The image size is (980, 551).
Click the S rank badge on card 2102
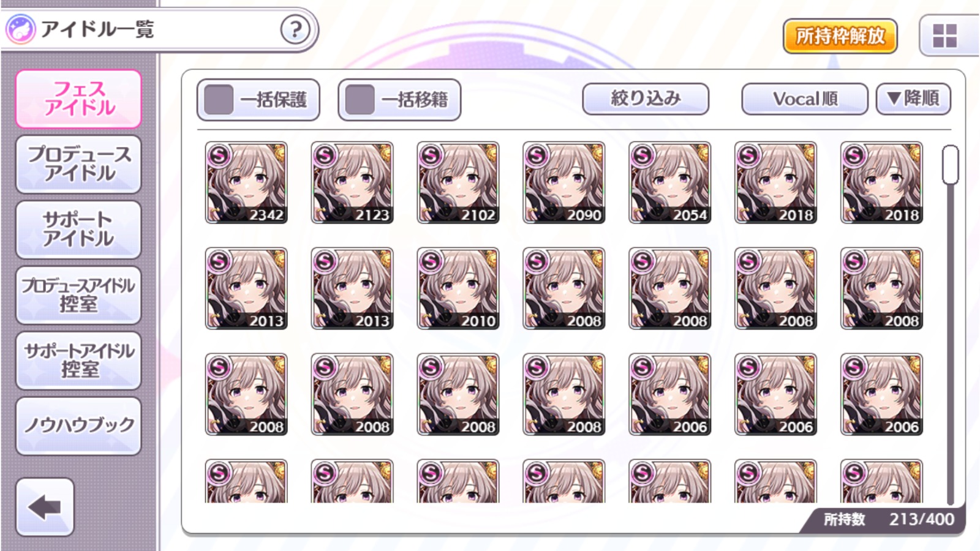click(431, 156)
